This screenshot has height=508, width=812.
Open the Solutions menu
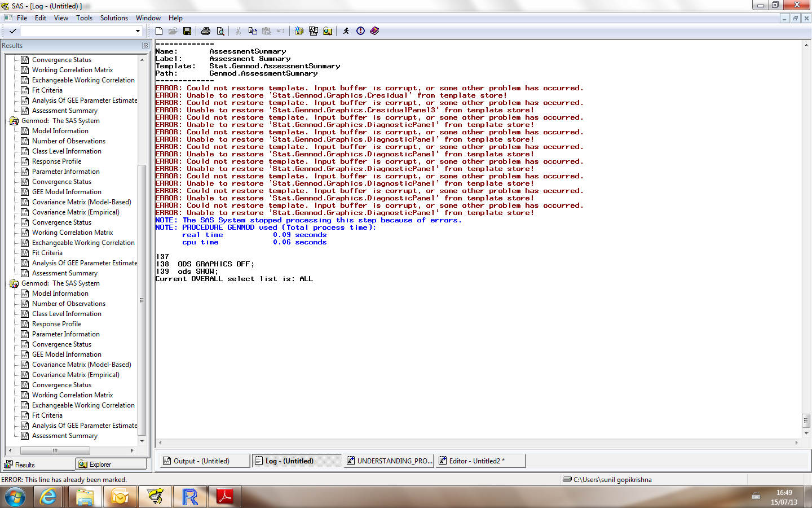pos(114,18)
